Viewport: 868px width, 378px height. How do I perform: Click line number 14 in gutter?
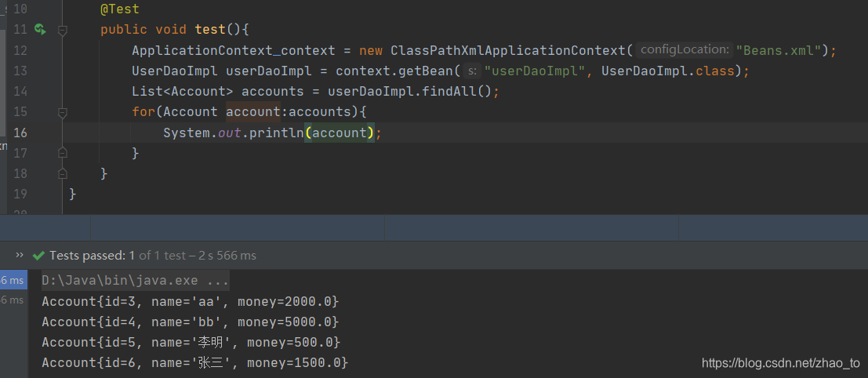tap(20, 91)
